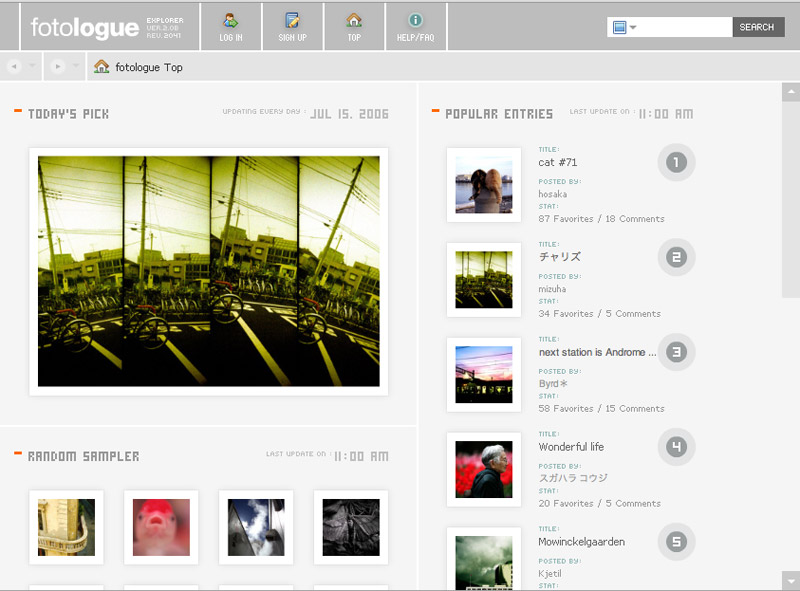The height and width of the screenshot is (591, 800).
Task: Click the scrollbar up arrow
Action: (791, 92)
